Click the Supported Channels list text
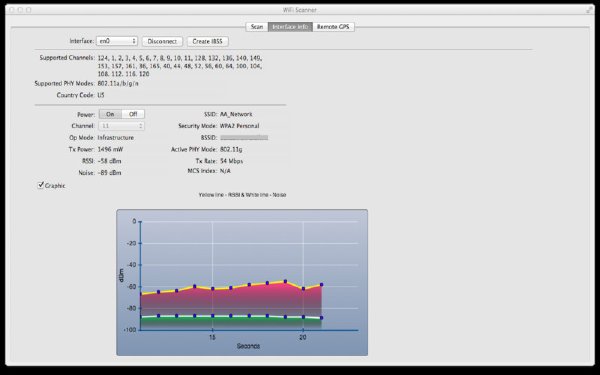 pos(180,66)
